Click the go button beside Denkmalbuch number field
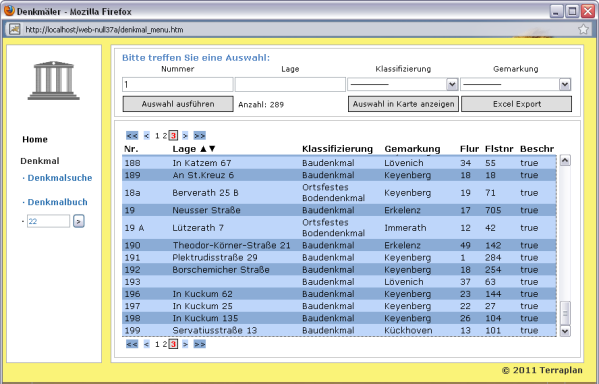 coord(79,221)
